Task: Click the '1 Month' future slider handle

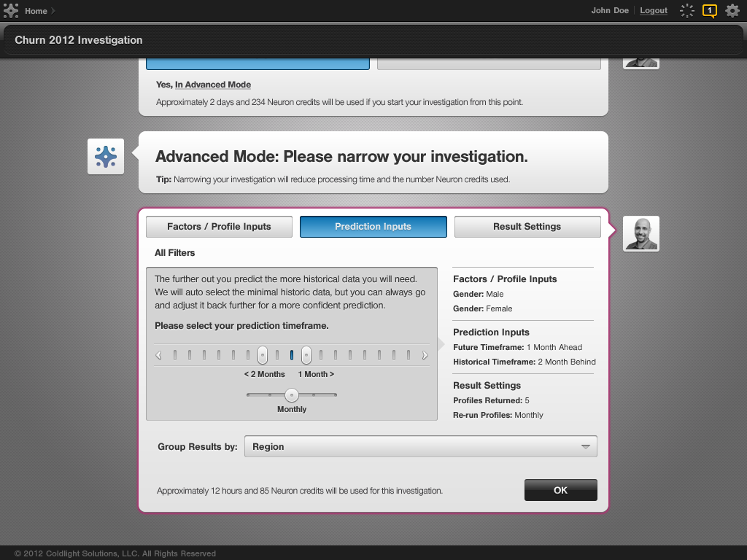Action: pos(306,355)
